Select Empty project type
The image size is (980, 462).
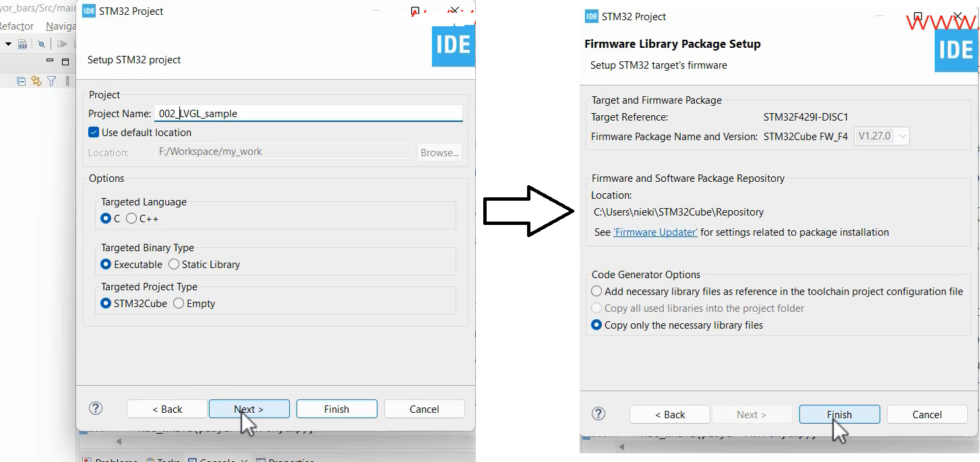(x=179, y=303)
